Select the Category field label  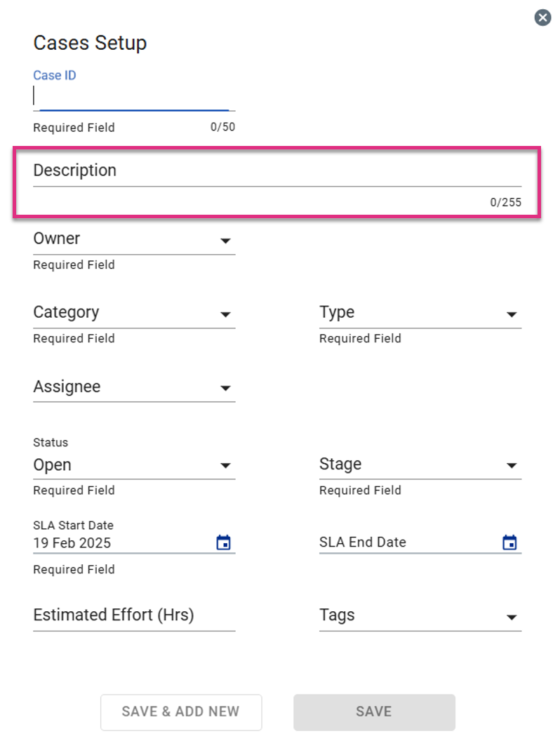(66, 312)
